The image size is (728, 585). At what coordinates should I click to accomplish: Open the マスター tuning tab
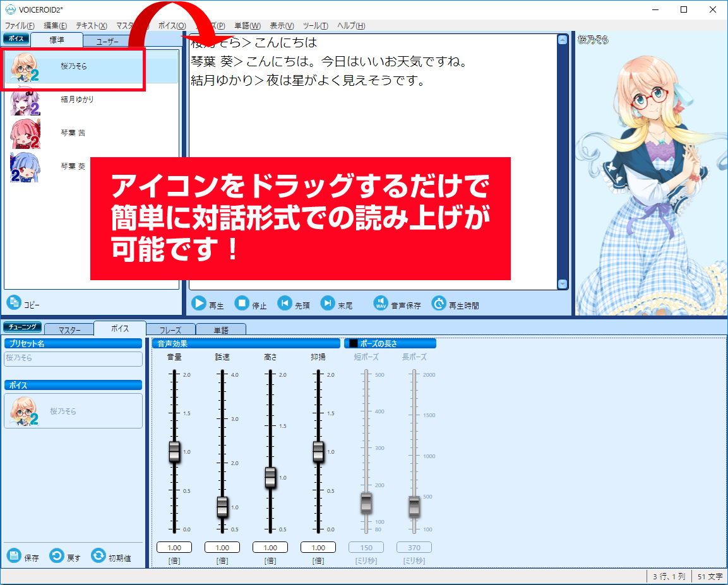69,330
